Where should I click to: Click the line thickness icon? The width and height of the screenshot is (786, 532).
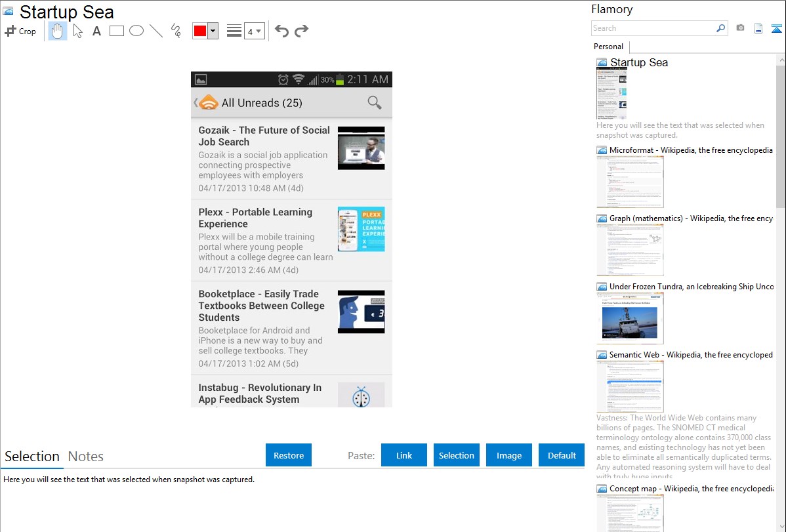coord(234,31)
